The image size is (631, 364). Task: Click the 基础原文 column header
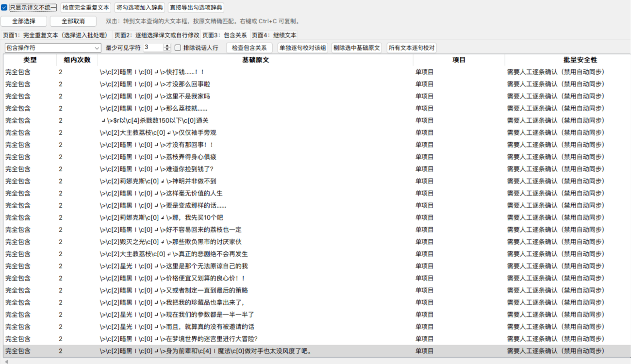[x=255, y=60]
